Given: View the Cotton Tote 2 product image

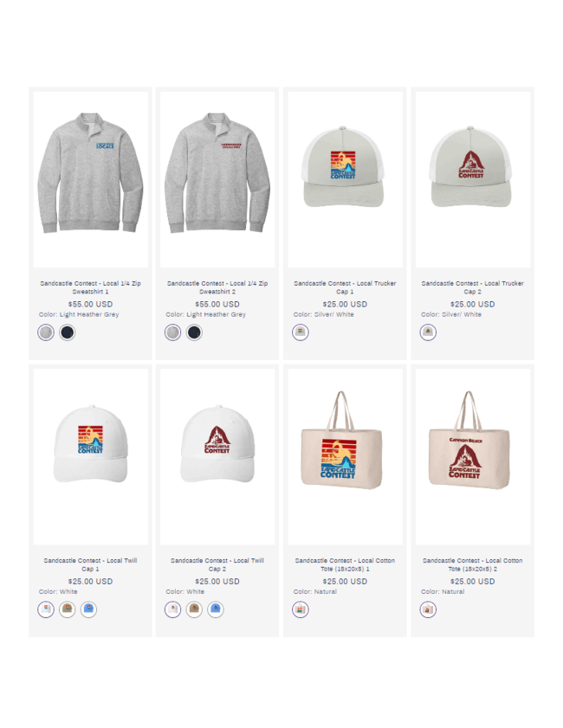Looking at the screenshot, I should point(472,456).
